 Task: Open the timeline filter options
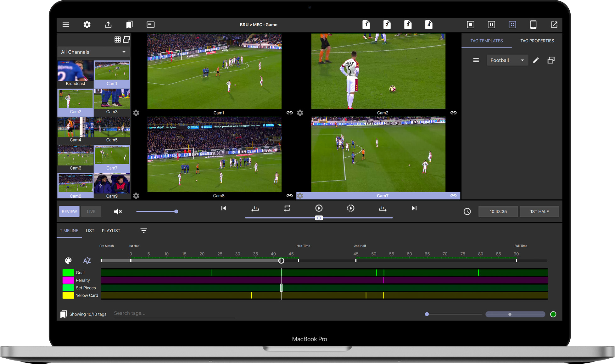pyautogui.click(x=143, y=231)
